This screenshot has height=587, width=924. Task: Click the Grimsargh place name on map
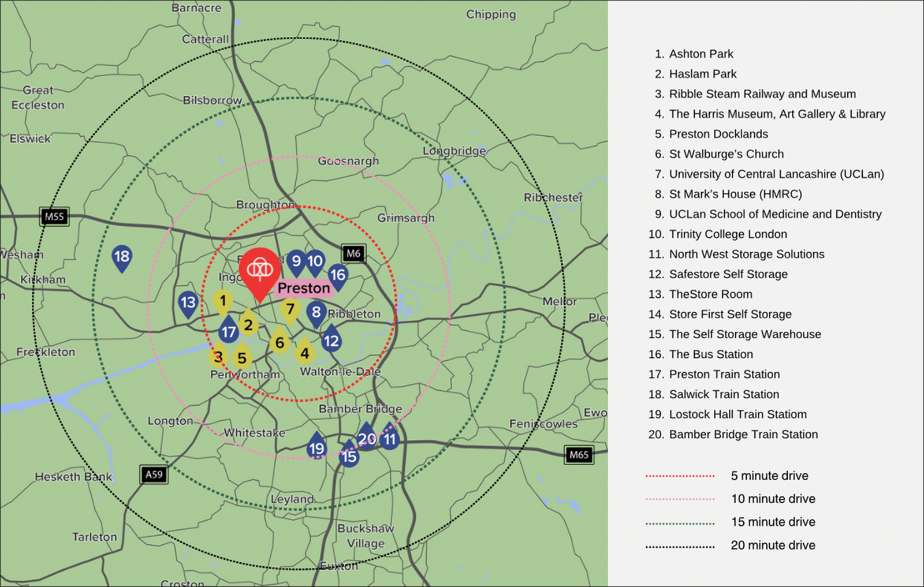point(406,218)
